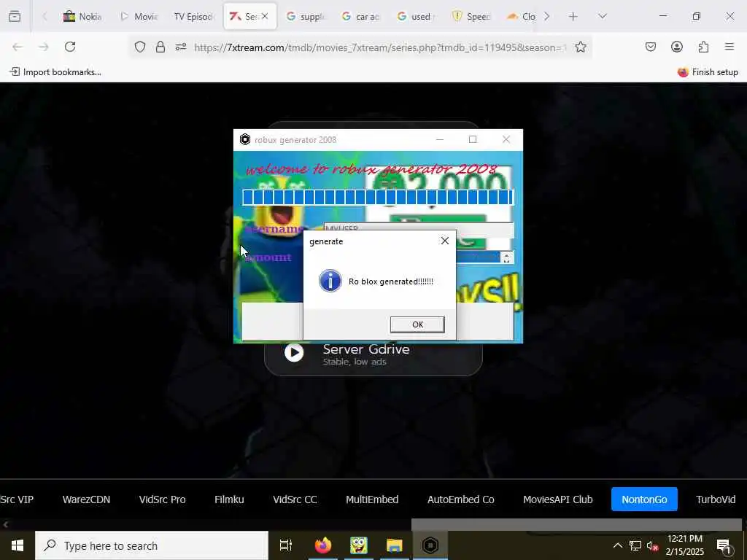This screenshot has height=560, width=747.
Task: Select the Server Gdrive option label
Action: 366,349
